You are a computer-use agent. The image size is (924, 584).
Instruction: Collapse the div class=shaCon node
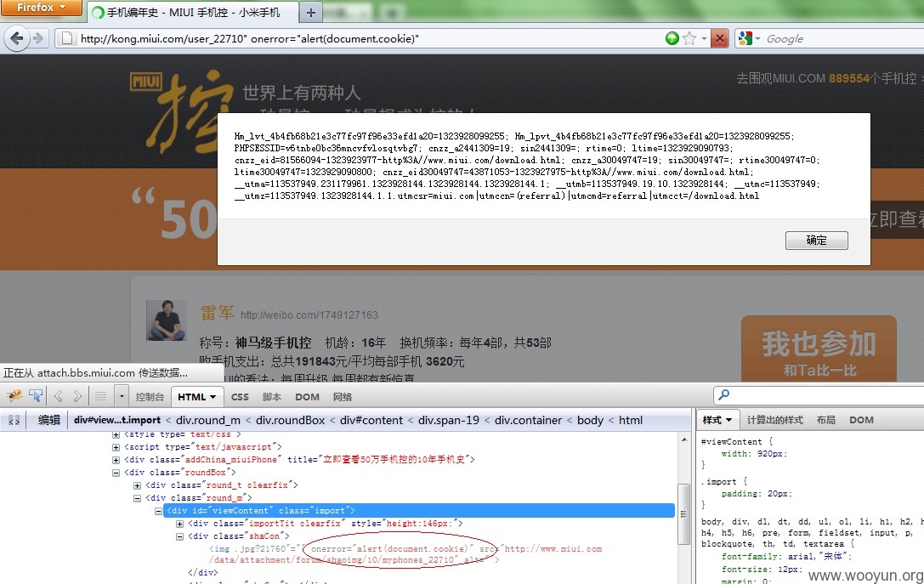[179, 537]
